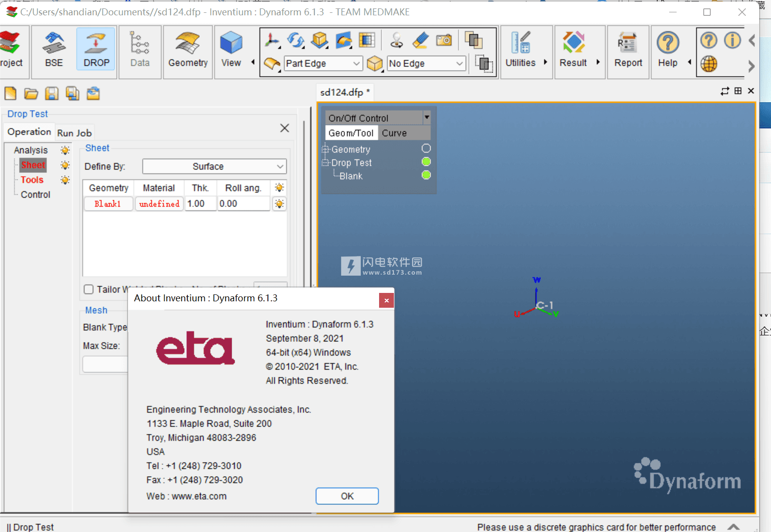The image size is (771, 532).
Task: Click the undefined material button
Action: tap(159, 204)
